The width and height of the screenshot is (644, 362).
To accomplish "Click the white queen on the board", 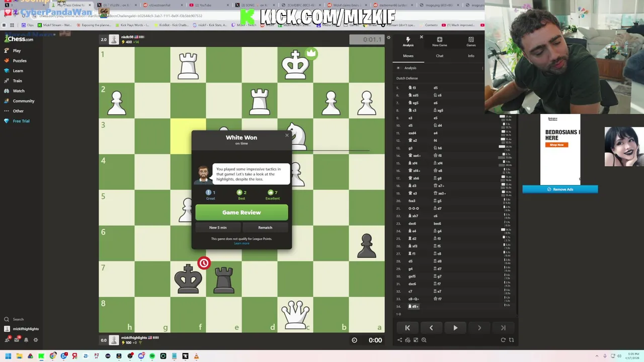I will 295,315.
